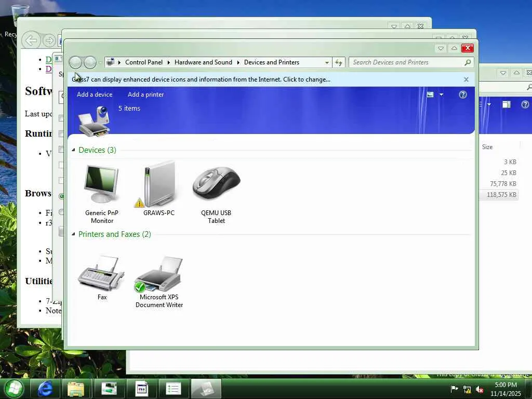Go to the Hardware and Sound breadcrumb

point(203,62)
